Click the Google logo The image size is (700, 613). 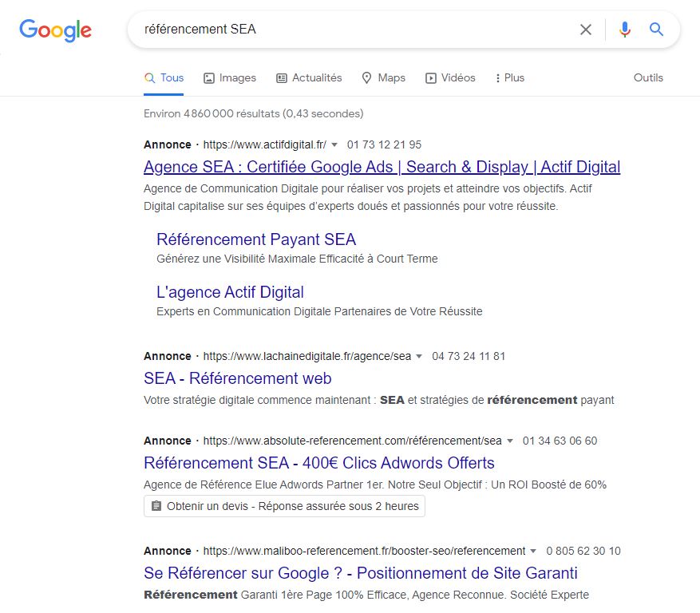pos(55,30)
